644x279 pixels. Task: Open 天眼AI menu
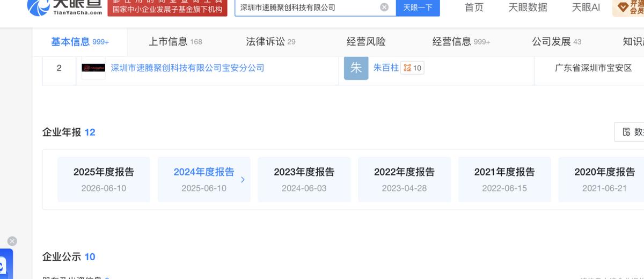coord(586,7)
